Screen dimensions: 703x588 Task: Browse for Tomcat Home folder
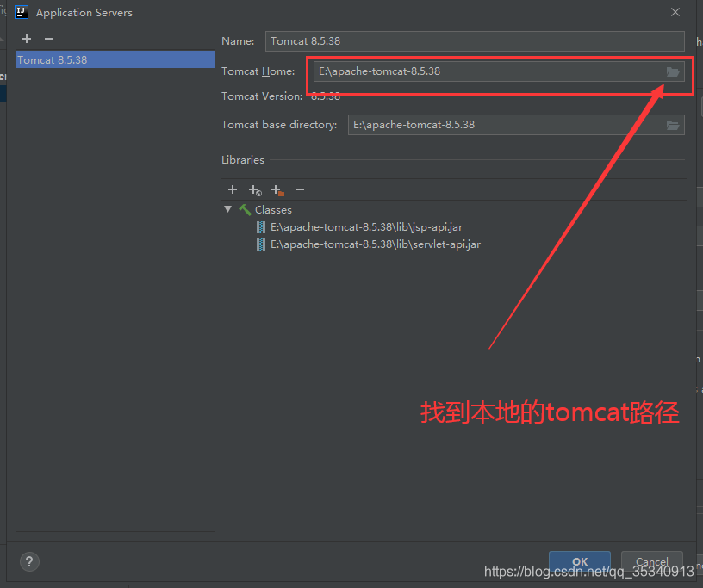[x=673, y=71]
